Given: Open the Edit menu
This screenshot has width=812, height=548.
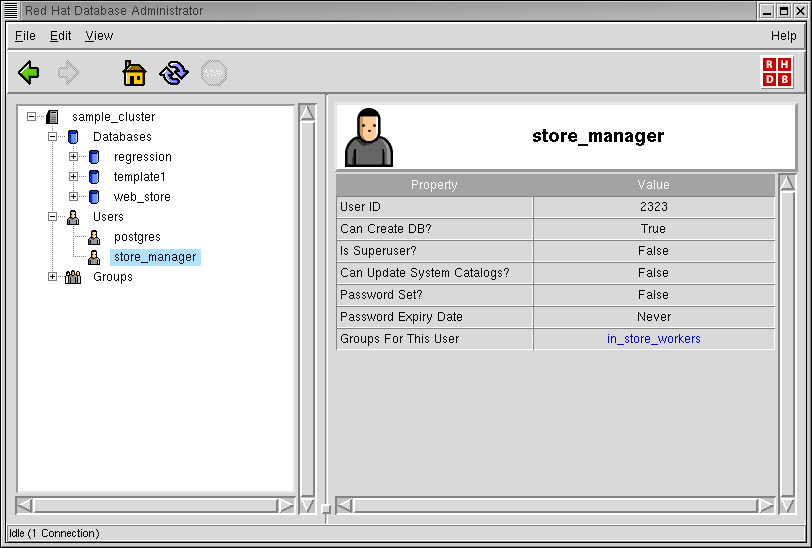Looking at the screenshot, I should tap(61, 36).
